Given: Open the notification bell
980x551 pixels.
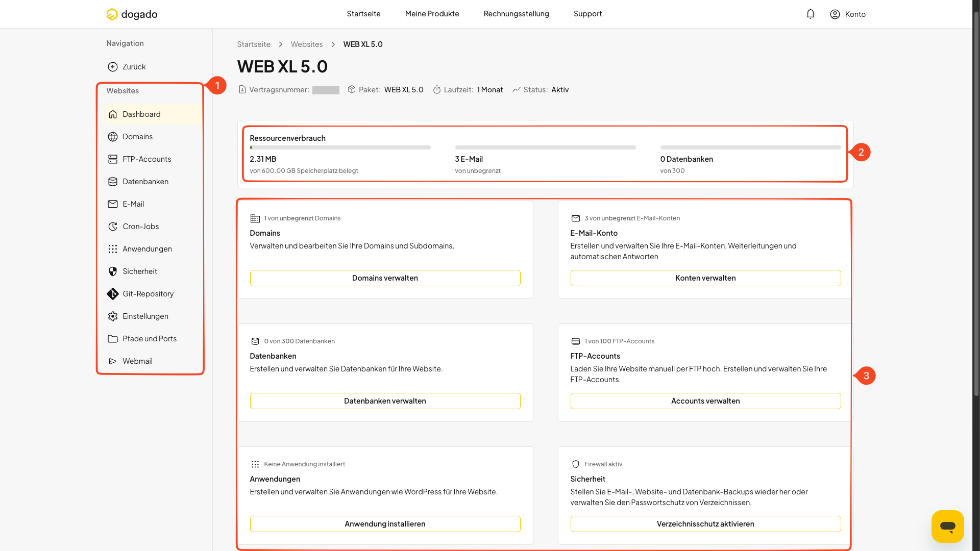Looking at the screenshot, I should point(811,14).
